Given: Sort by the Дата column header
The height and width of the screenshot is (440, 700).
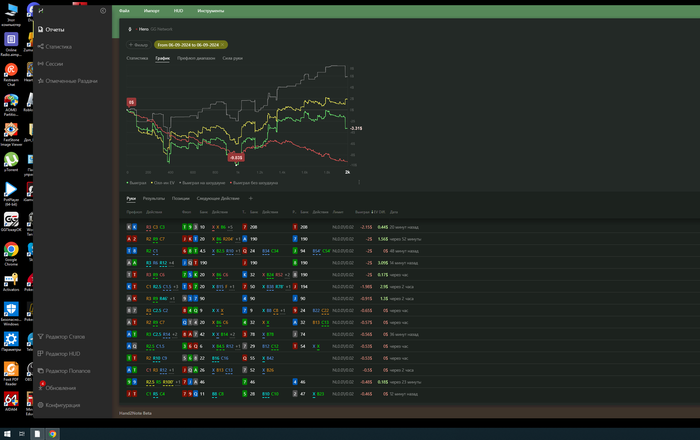Looking at the screenshot, I should click(x=394, y=212).
